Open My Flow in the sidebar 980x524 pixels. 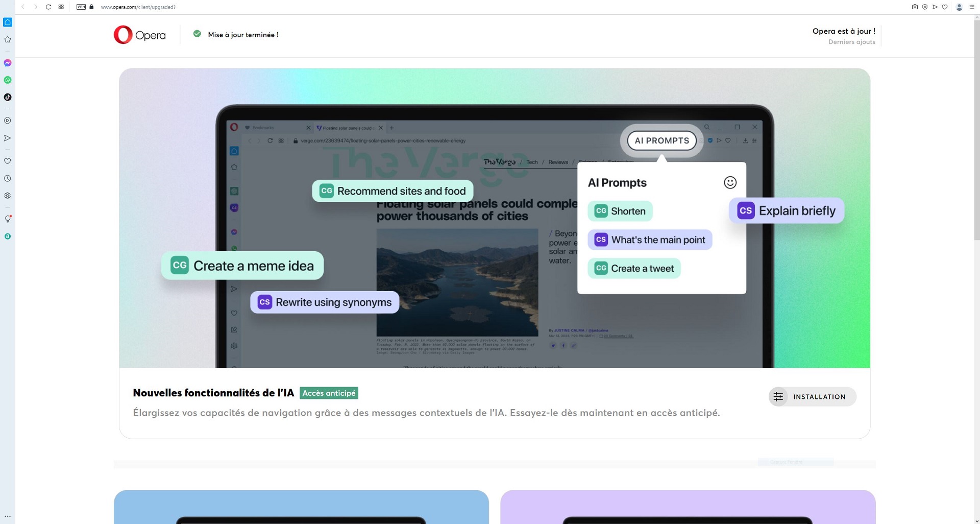coord(8,138)
